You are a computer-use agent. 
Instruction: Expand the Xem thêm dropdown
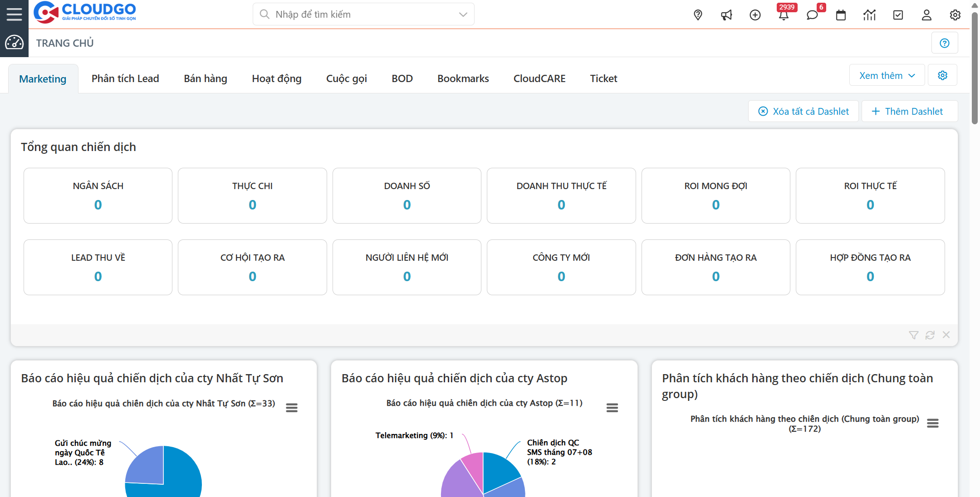point(887,76)
